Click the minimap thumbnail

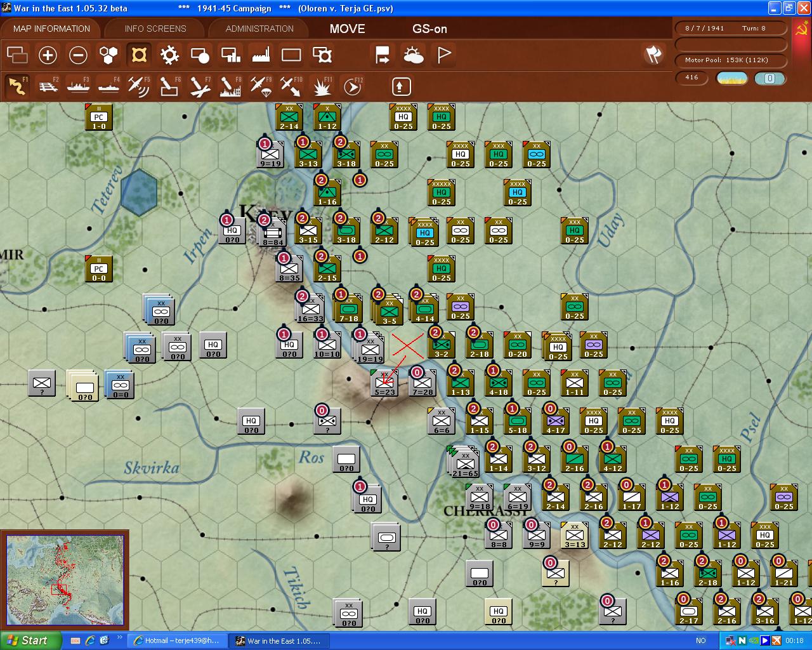coord(65,581)
